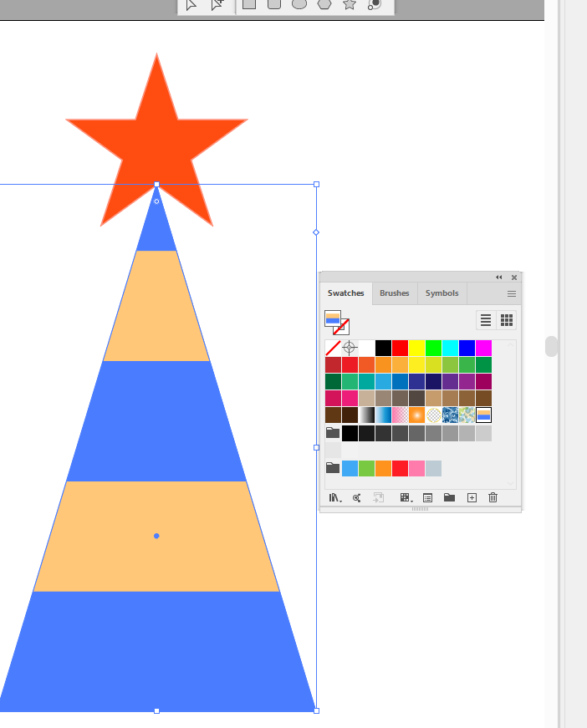Click the vertical scrollbar thumb at right

551,346
